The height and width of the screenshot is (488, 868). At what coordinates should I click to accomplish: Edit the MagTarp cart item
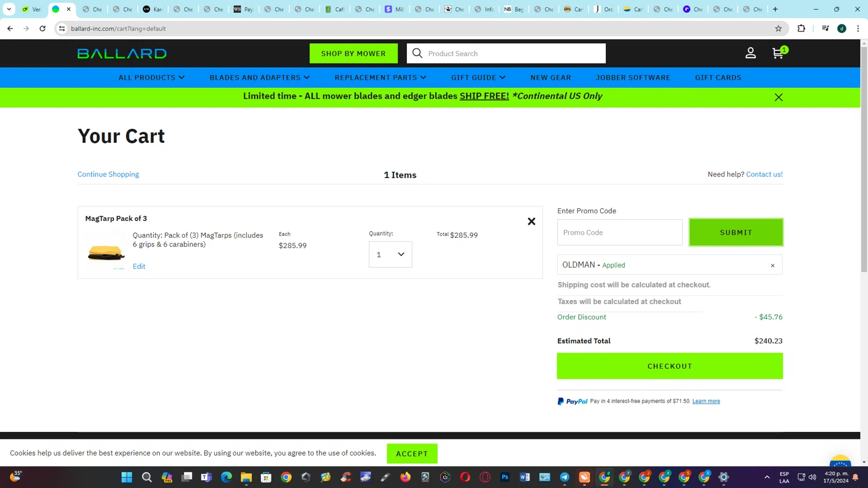(139, 267)
